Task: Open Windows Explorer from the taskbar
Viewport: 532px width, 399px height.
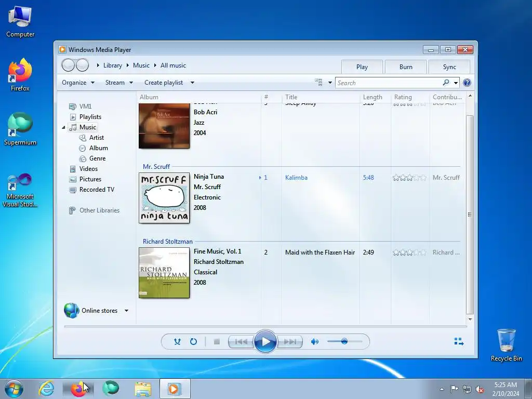Action: coord(143,389)
